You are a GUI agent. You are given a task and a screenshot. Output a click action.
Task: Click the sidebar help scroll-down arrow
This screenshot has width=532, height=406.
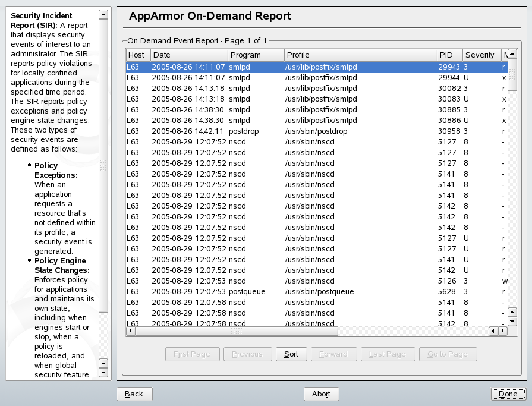(103, 373)
